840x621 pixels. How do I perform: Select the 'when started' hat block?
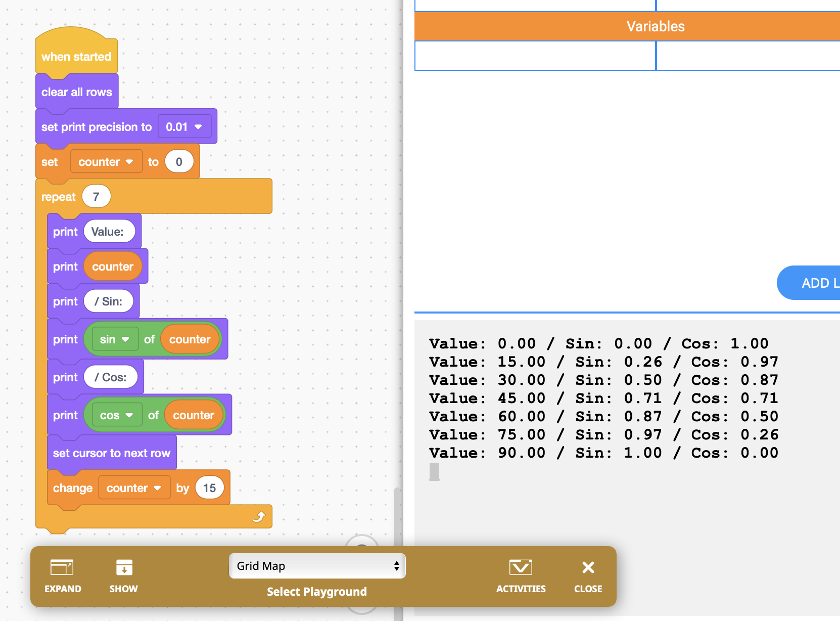[76, 56]
